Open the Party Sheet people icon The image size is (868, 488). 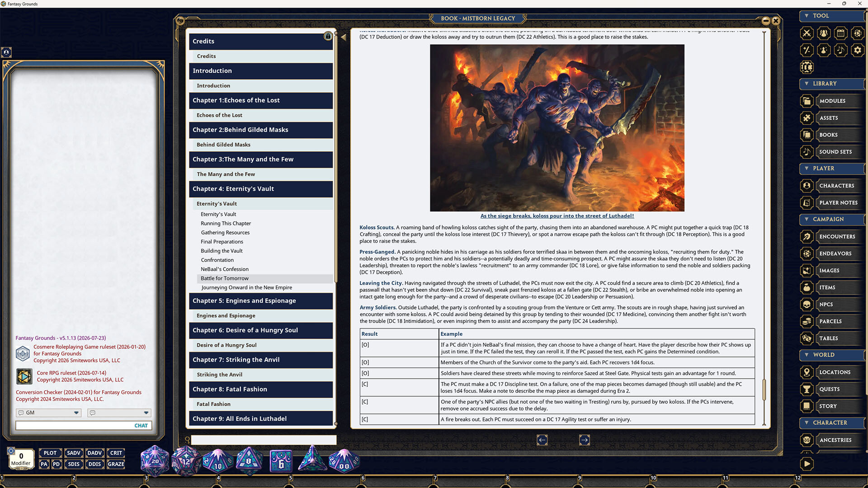(x=824, y=33)
